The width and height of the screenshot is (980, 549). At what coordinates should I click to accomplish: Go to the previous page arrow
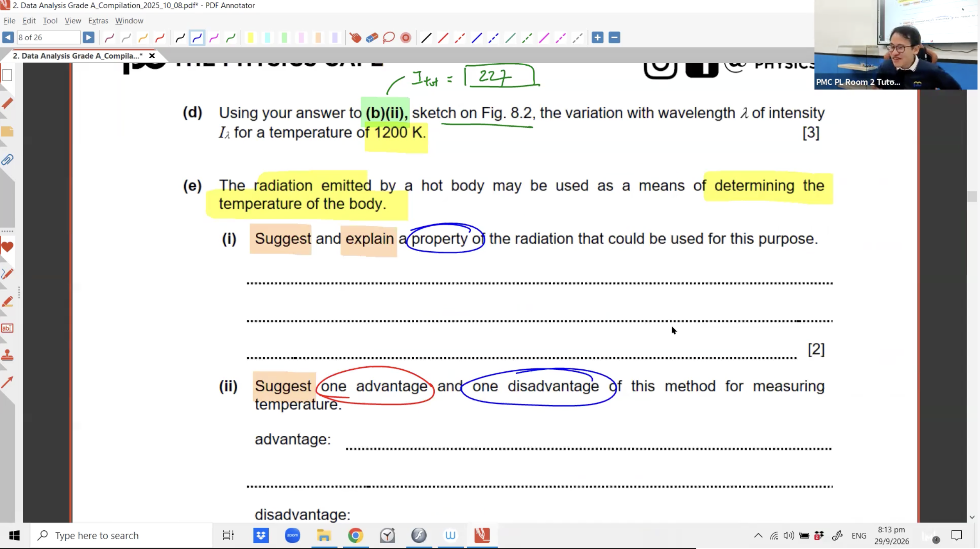tap(8, 37)
